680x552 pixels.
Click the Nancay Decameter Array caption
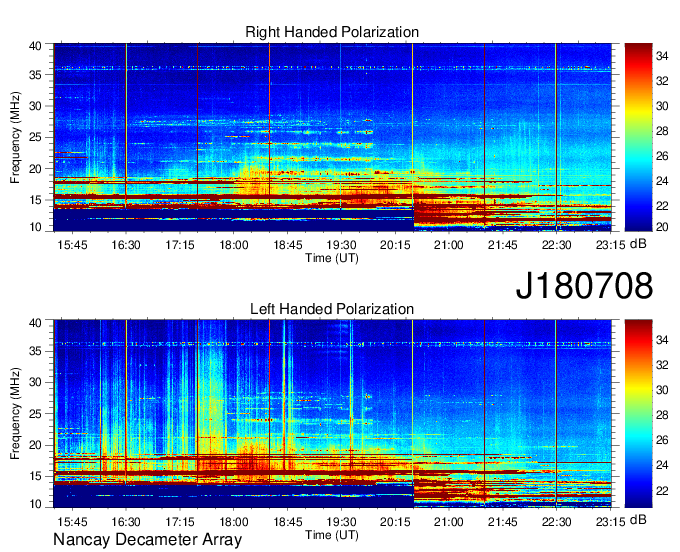[147, 540]
